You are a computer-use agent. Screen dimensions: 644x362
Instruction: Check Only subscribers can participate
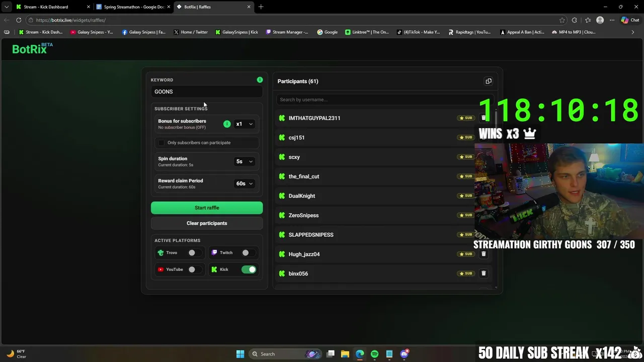pos(162,143)
